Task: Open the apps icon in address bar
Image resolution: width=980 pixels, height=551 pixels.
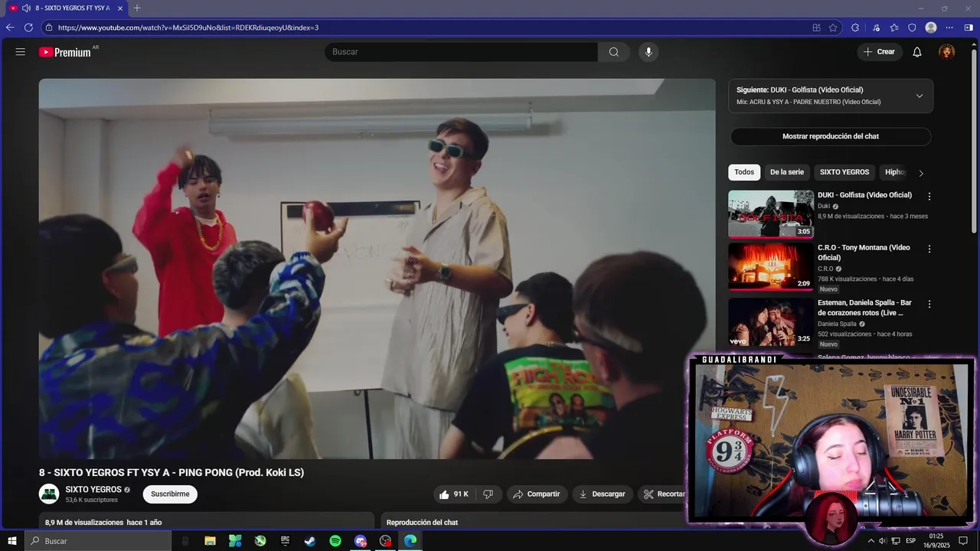Action: pyautogui.click(x=817, y=28)
